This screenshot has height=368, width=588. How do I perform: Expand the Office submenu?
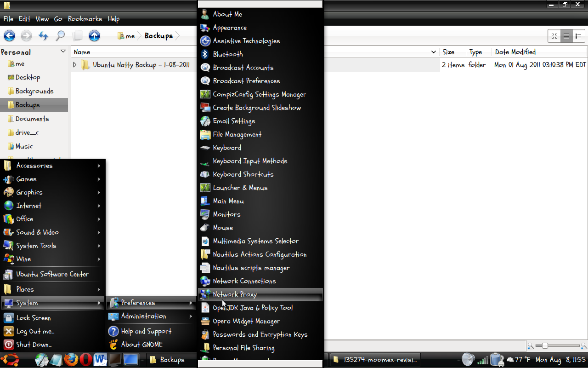pos(53,219)
